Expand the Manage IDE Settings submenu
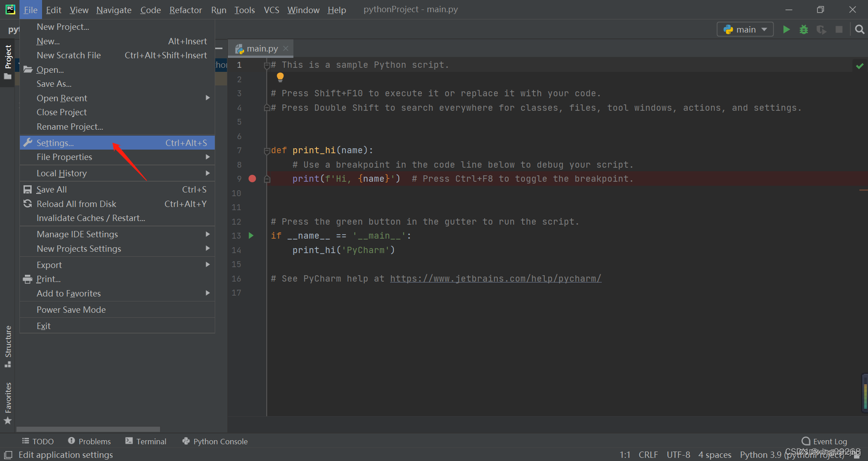The image size is (868, 461). pyautogui.click(x=117, y=234)
